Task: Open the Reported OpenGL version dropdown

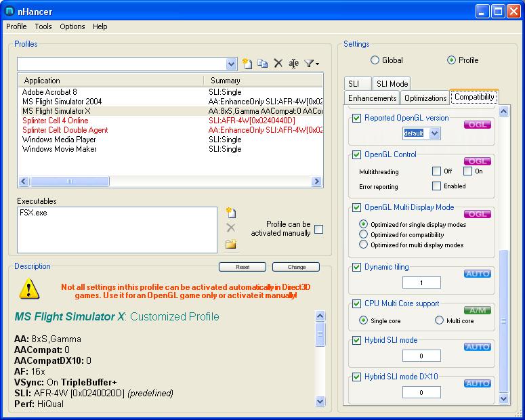Action: point(434,133)
